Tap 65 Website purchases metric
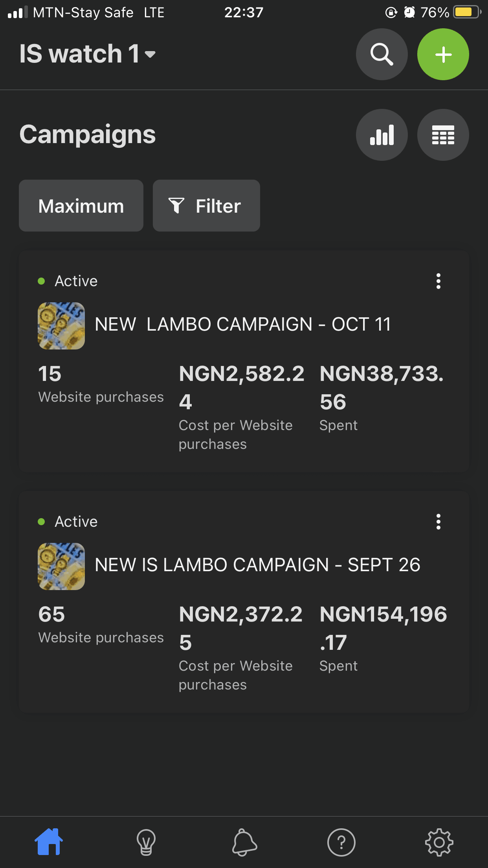 pos(101,624)
